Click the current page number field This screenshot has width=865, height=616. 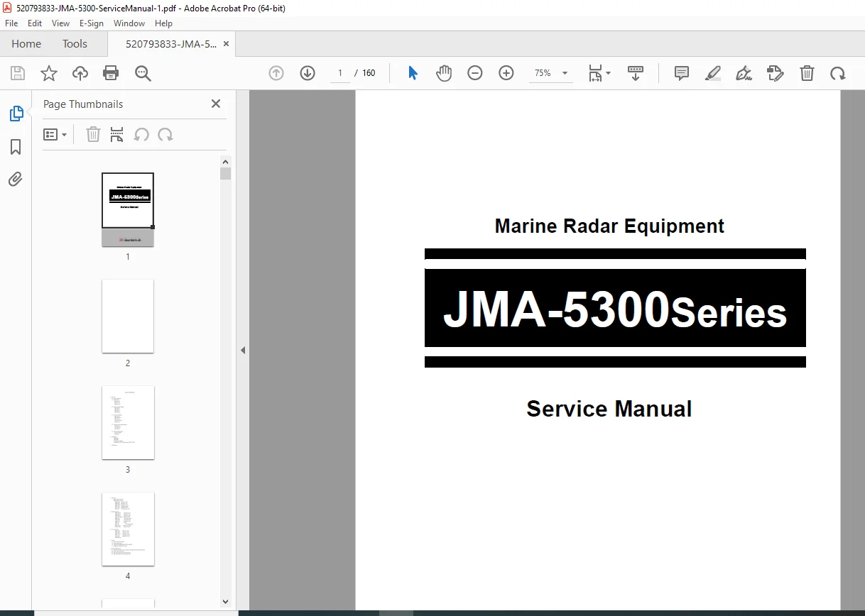pyautogui.click(x=340, y=73)
